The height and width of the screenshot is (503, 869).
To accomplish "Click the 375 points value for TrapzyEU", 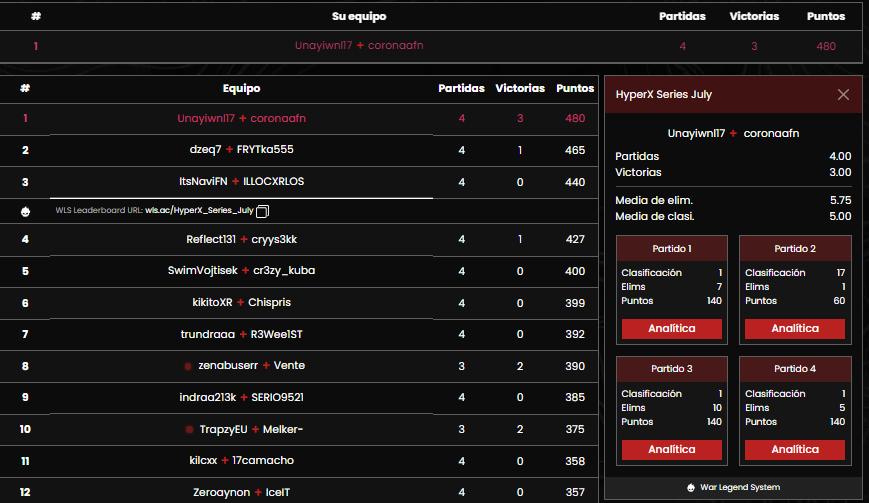I will (575, 429).
